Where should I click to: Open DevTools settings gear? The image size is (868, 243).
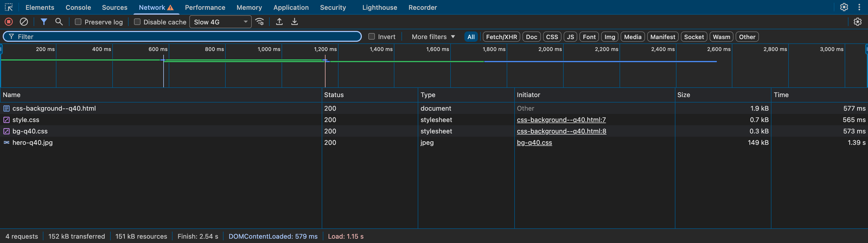coord(844,7)
